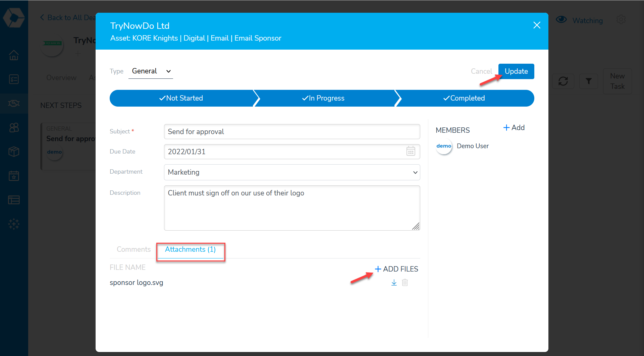Click the demo avatar on Next Steps card
Image resolution: width=644 pixels, height=356 pixels.
(x=54, y=152)
